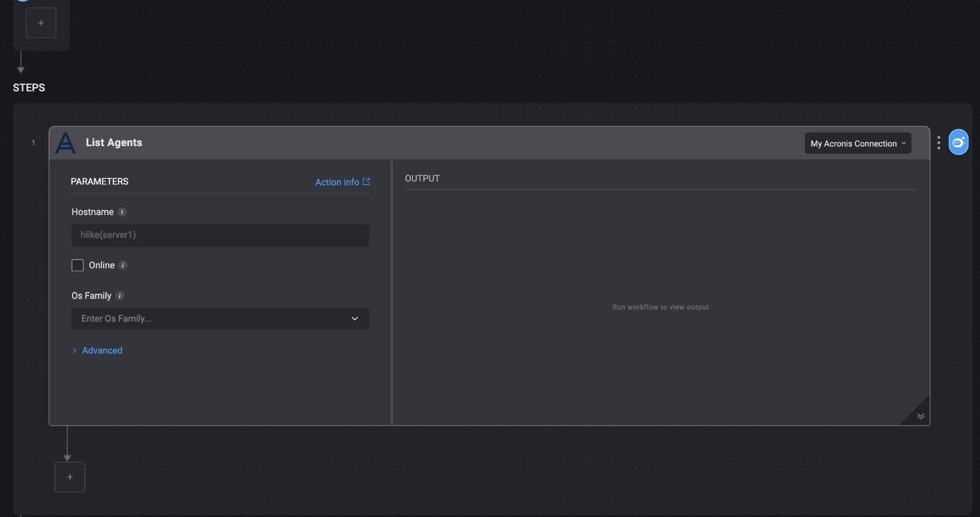Screen dimensions: 980x517
Task: Open the My Acronis Connection dropdown
Action: point(857,144)
